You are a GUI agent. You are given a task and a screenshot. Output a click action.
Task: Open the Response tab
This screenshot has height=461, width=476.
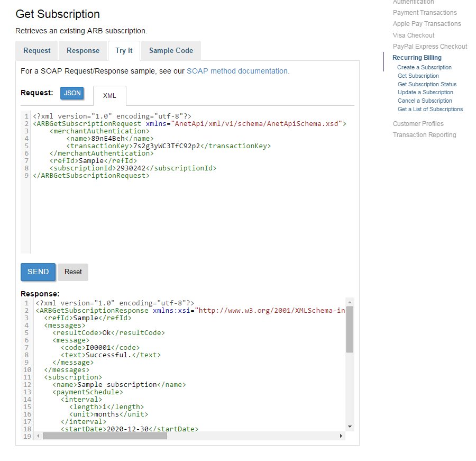click(x=83, y=50)
